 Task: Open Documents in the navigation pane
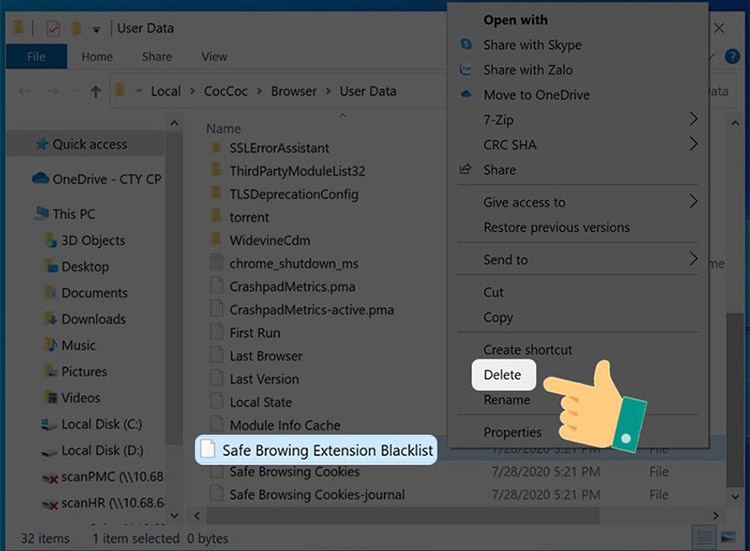pos(94,293)
